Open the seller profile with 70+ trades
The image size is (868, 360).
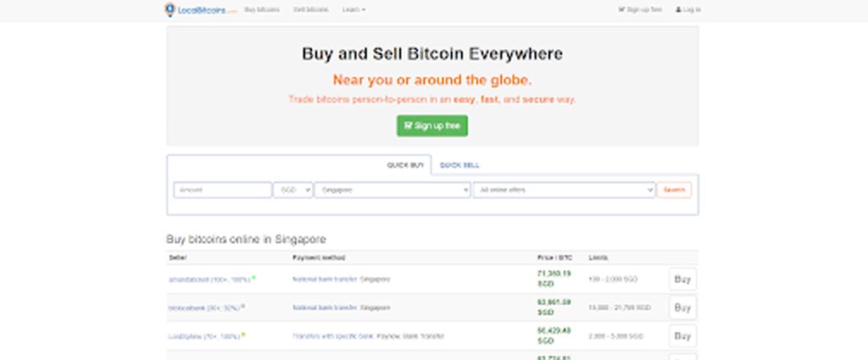tap(204, 336)
